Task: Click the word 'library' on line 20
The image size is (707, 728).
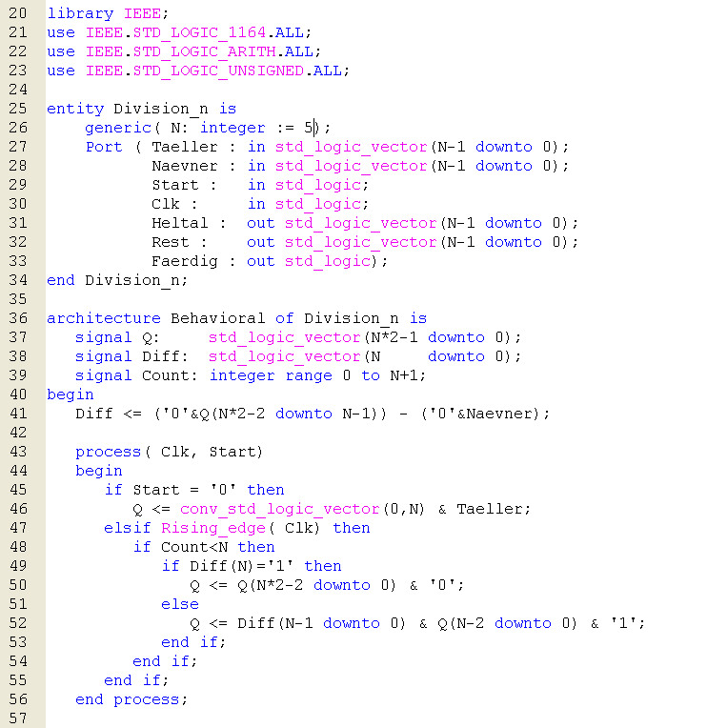Action: point(80,13)
